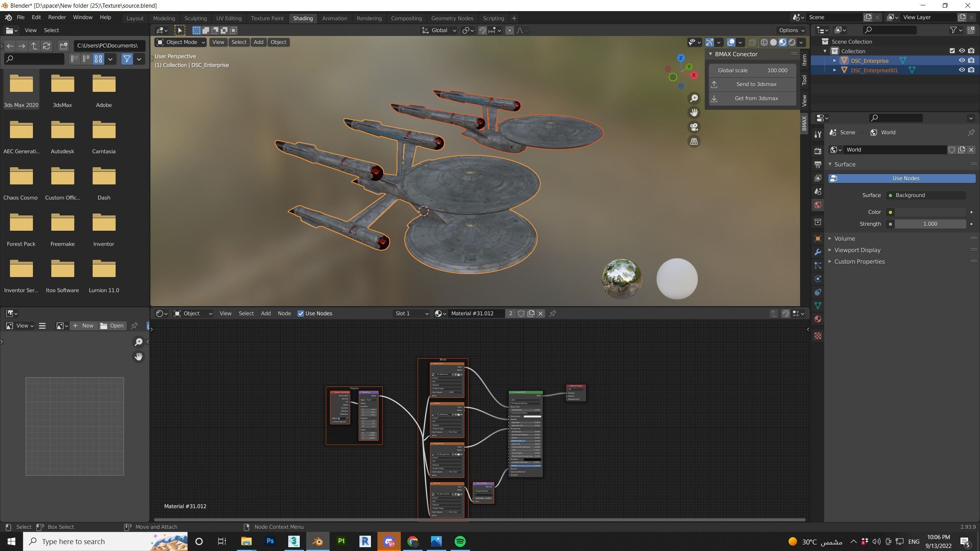Expand DSC_Enterprise001 tree item
The image size is (980, 551).
[x=835, y=70]
